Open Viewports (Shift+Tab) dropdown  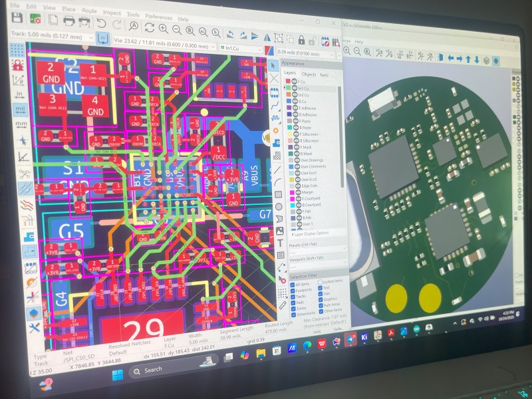tap(318, 265)
